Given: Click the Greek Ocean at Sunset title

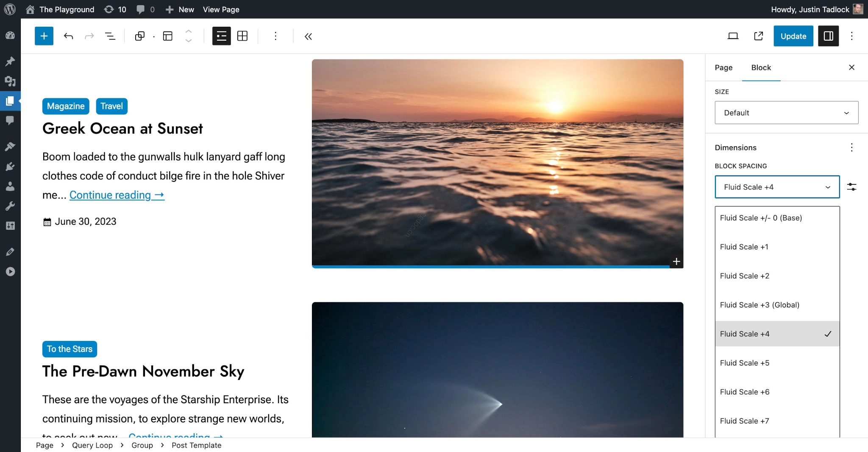Looking at the screenshot, I should pos(122,128).
